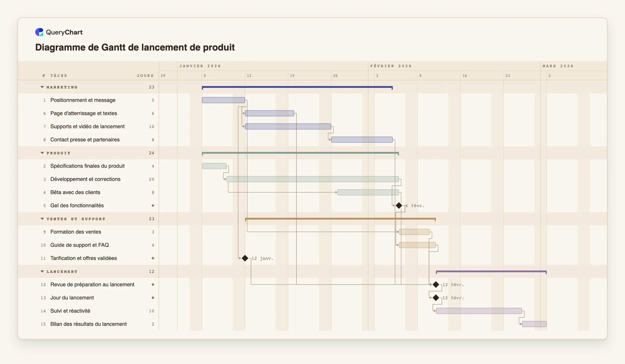
Task: Click the QueryChart logo icon
Action: [39, 32]
